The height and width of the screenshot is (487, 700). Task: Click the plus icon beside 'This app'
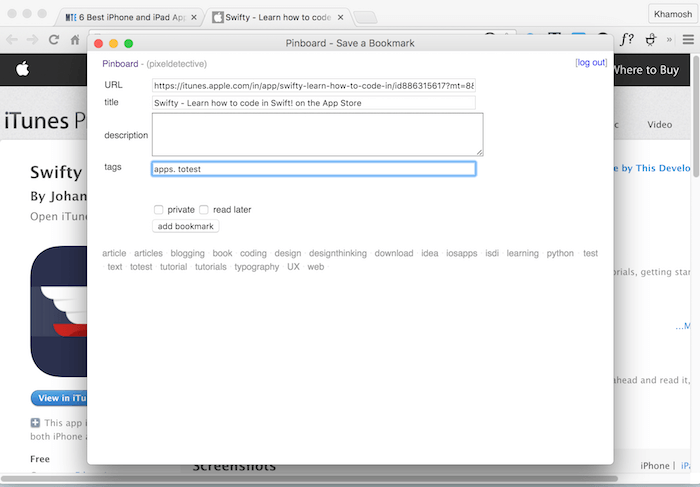(35, 422)
